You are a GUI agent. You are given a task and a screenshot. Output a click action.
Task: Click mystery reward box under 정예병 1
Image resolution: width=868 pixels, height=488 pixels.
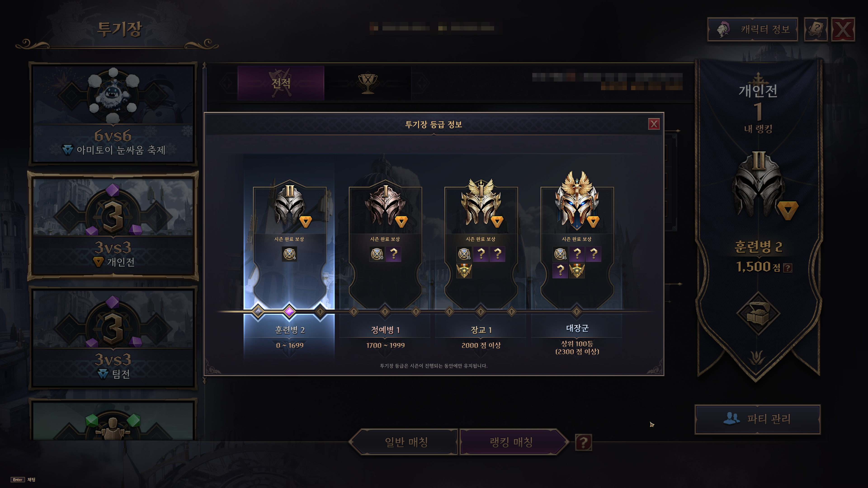393,254
